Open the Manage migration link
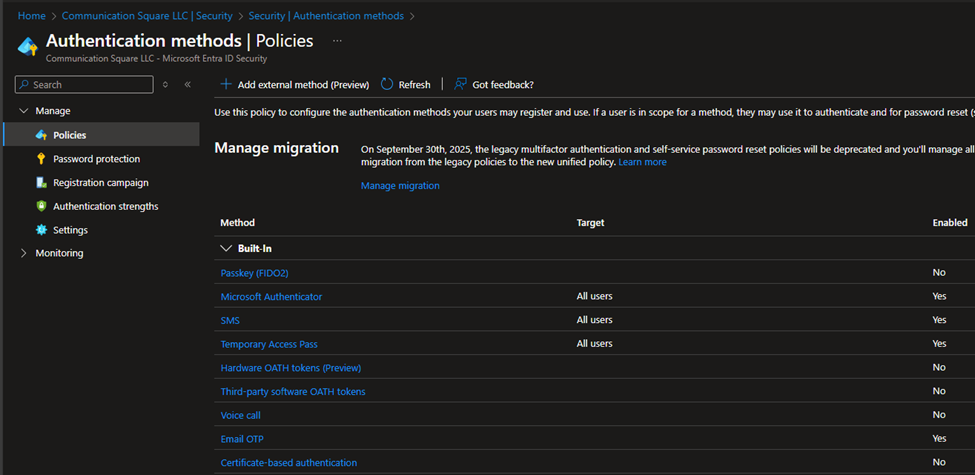The image size is (975, 475). (x=400, y=186)
